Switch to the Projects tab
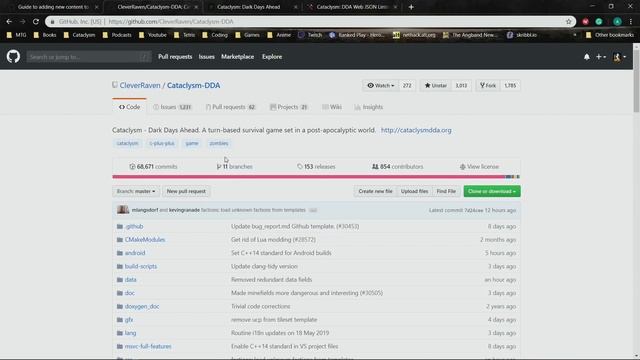Image resolution: width=640 pixels, height=360 pixels. click(289, 107)
